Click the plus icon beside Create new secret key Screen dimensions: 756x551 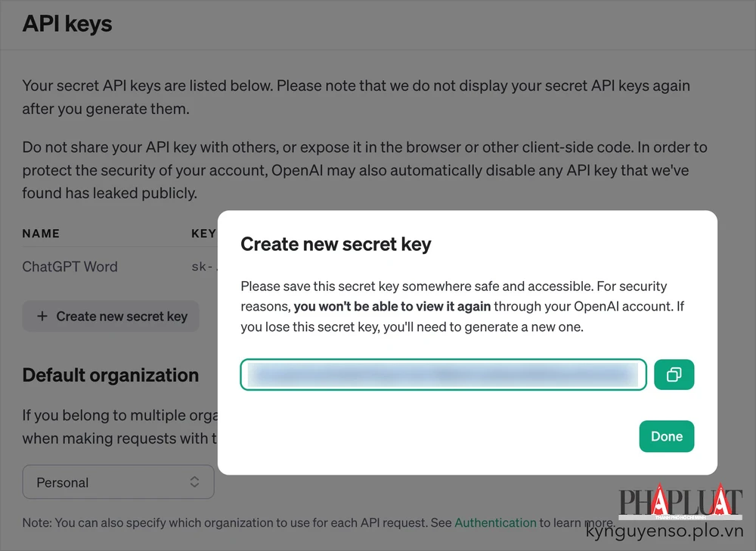pos(42,316)
